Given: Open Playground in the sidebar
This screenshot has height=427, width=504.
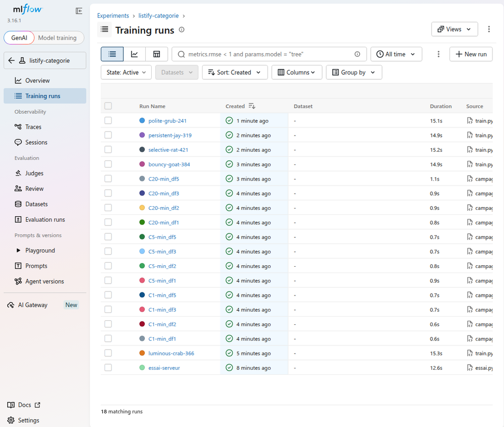Looking at the screenshot, I should tap(45, 250).
